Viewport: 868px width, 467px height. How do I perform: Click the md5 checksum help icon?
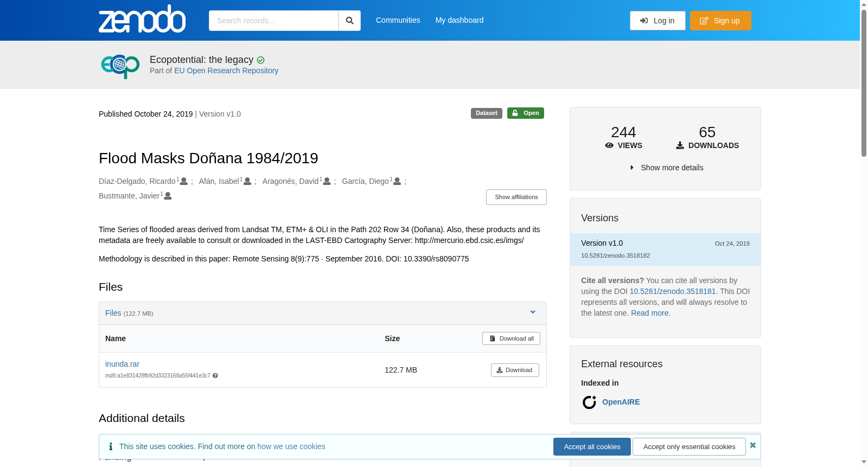[215, 375]
